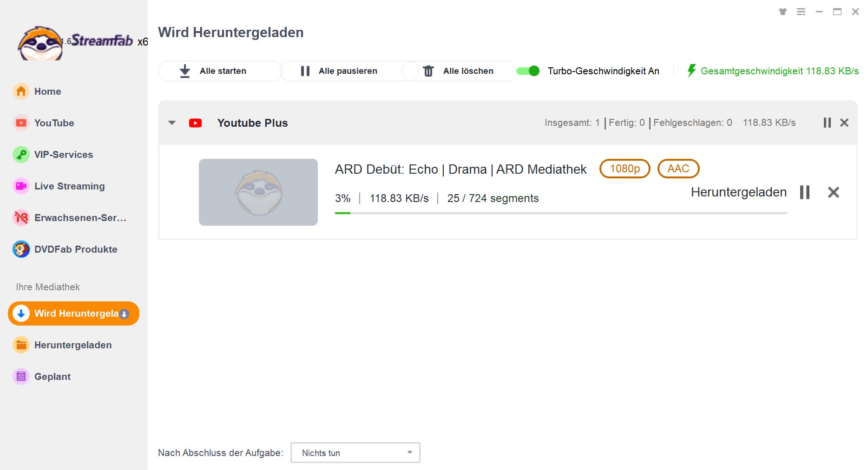Click the skin t-shirt icon in the title bar

(x=783, y=12)
